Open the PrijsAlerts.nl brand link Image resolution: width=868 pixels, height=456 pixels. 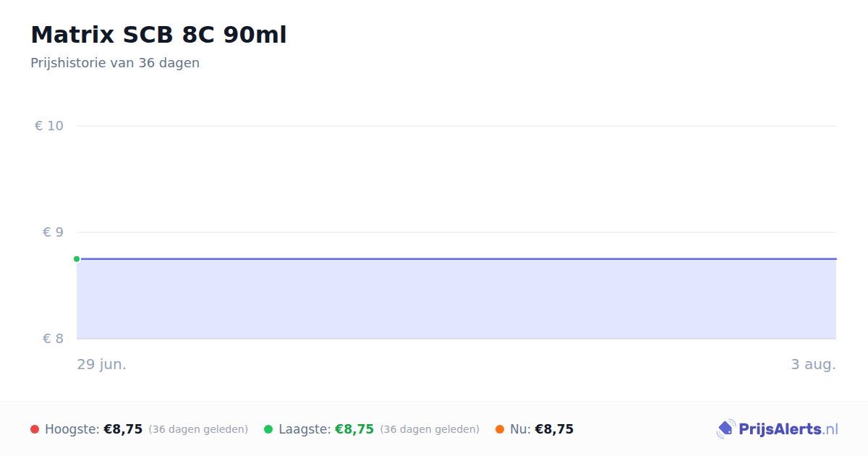point(777,429)
